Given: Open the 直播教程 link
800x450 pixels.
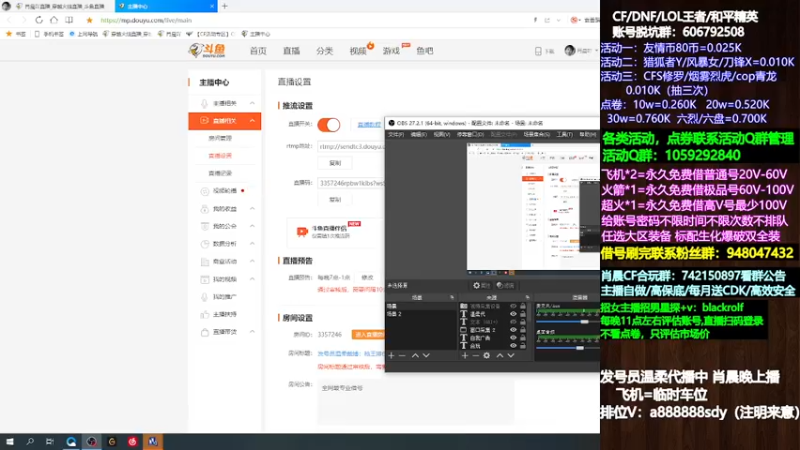Looking at the screenshot, I should [x=369, y=124].
